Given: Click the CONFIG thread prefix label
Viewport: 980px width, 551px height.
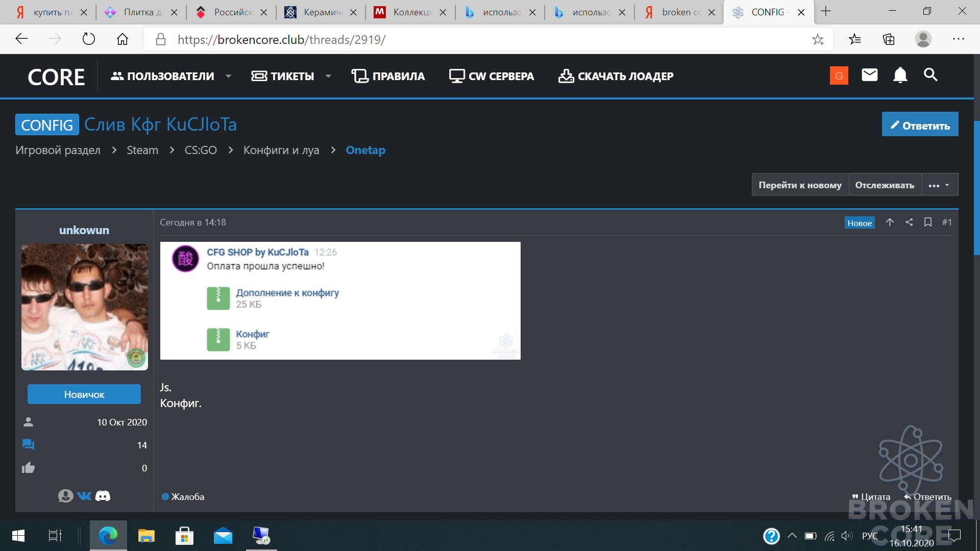Looking at the screenshot, I should click(47, 124).
